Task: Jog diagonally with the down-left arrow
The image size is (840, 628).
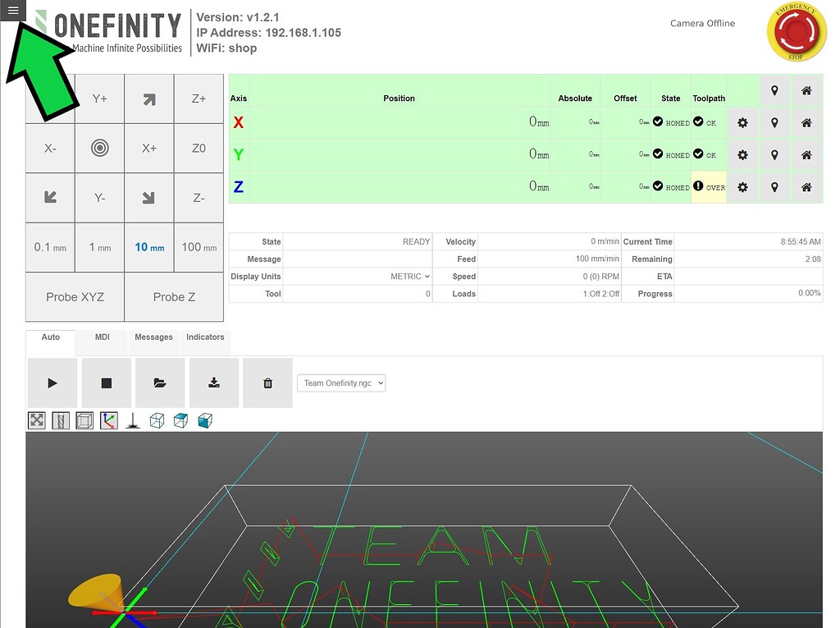Action: click(50, 198)
